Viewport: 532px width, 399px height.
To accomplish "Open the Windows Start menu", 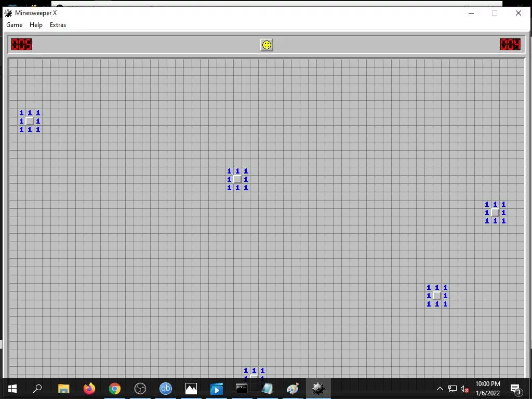I will 12,389.
